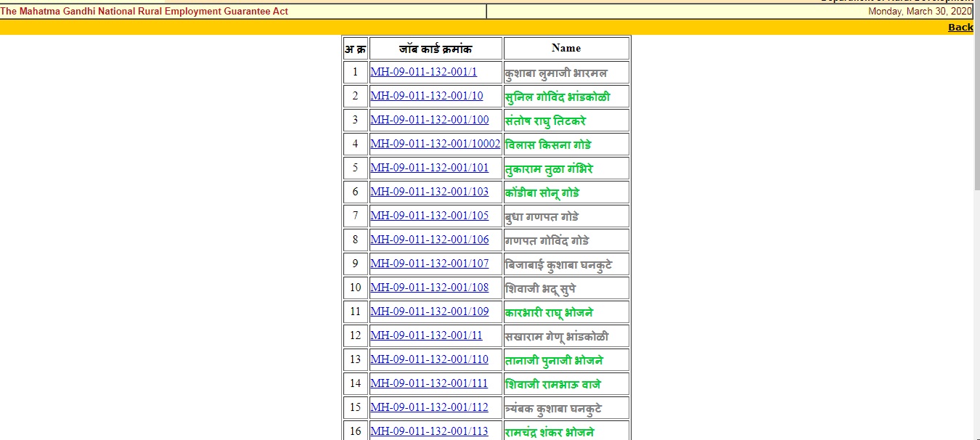View job card MH-09-011-132-001/108
The image size is (980, 440).
coord(429,288)
